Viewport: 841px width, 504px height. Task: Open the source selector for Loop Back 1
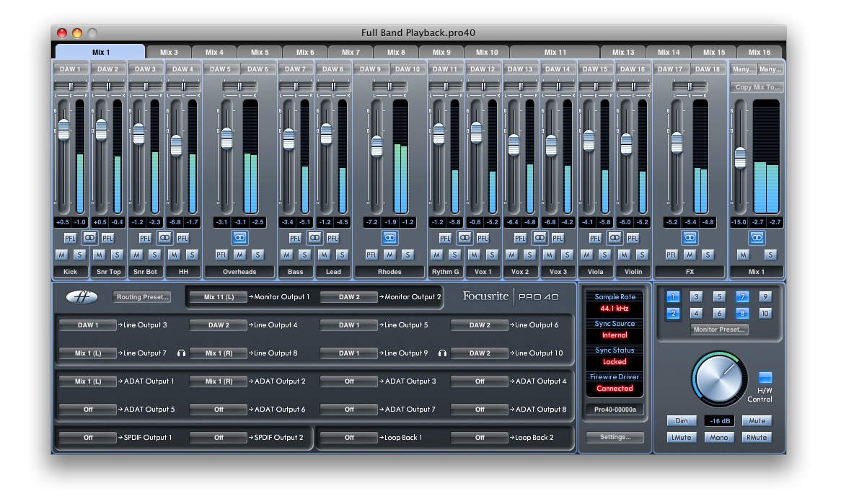point(350,437)
